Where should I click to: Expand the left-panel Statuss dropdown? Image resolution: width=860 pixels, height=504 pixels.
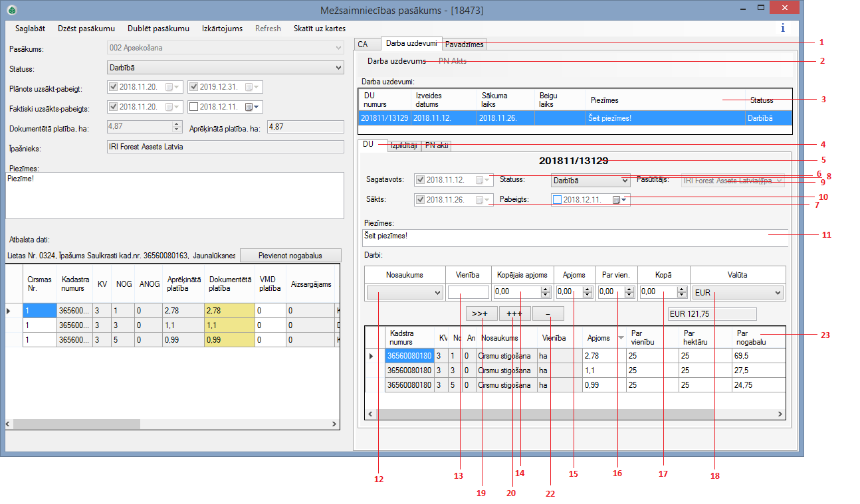click(337, 67)
